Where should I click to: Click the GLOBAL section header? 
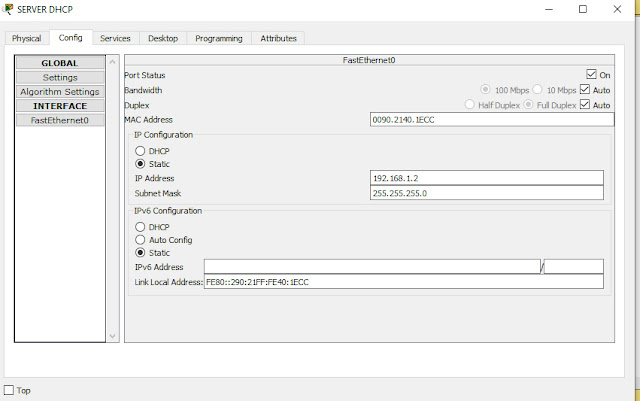[x=60, y=63]
